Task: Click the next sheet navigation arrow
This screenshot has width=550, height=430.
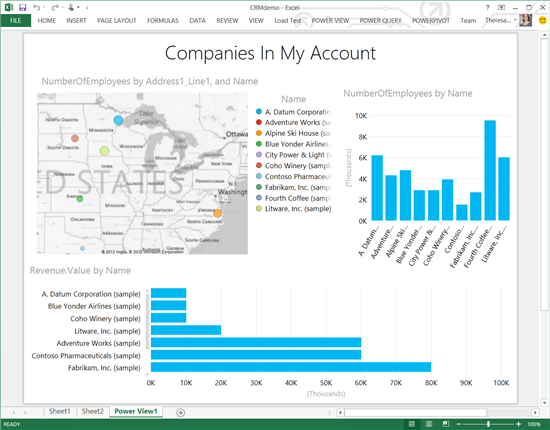Action: pos(25,412)
